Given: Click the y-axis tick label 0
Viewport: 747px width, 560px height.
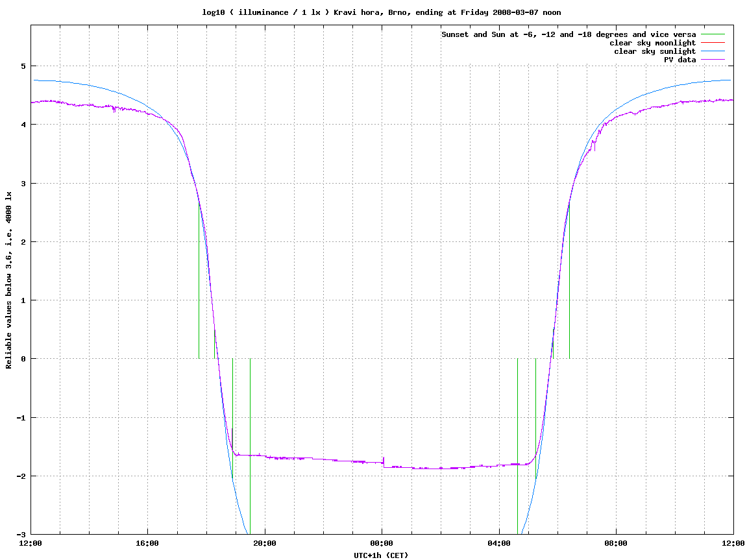Looking at the screenshot, I should pyautogui.click(x=23, y=359).
